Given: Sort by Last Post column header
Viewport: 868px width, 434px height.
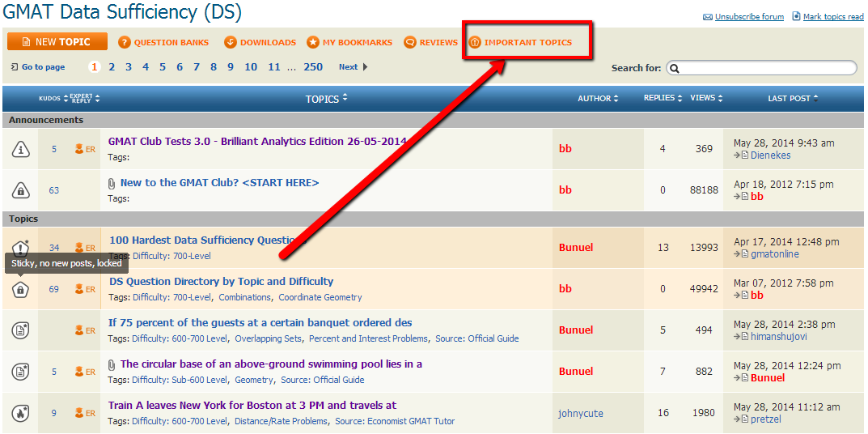Looking at the screenshot, I should [792, 98].
